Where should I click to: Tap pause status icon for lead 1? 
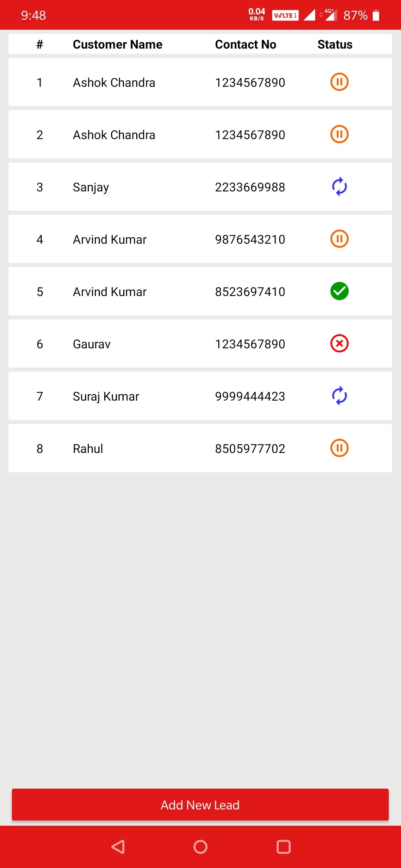click(x=339, y=82)
